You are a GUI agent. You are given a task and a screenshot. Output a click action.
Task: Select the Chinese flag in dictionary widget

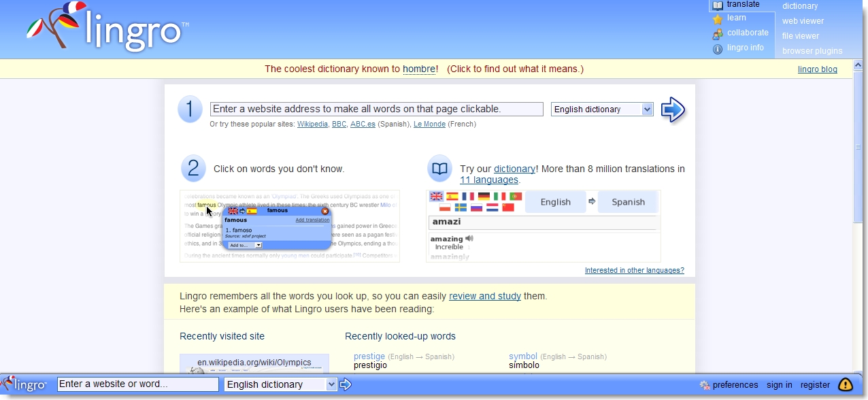point(508,207)
